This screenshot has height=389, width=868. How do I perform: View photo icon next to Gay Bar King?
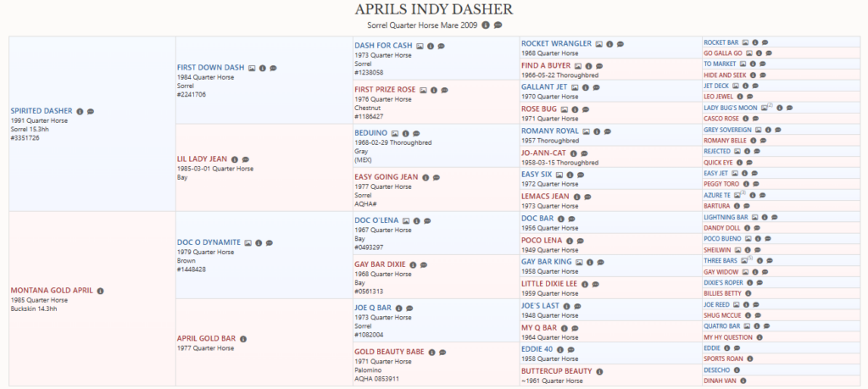click(579, 262)
